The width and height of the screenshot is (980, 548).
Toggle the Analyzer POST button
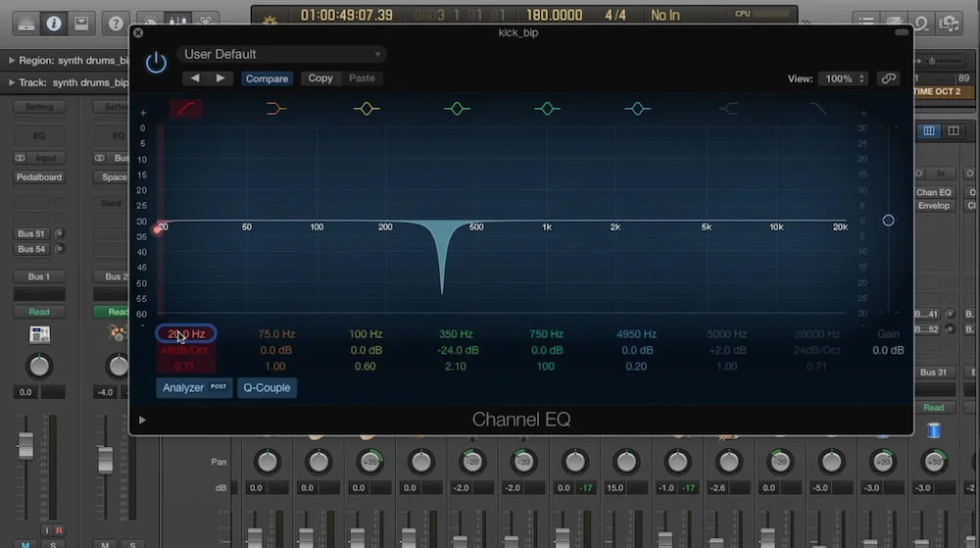[x=194, y=387]
